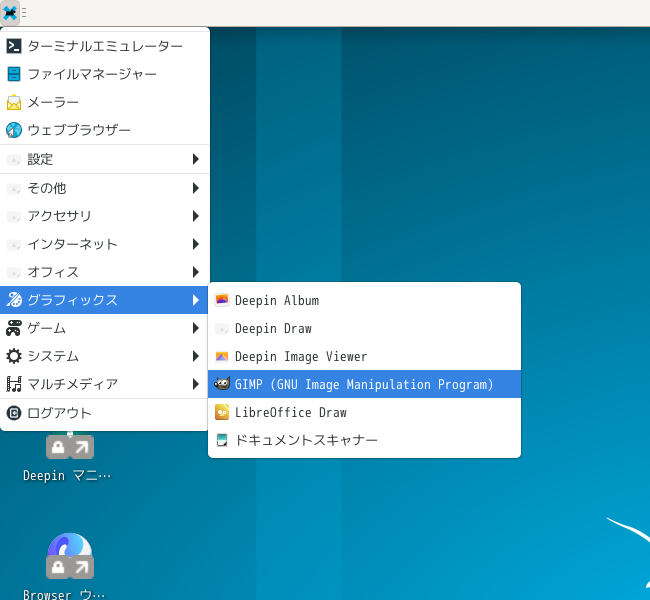Select the グラフィックス category
Screen dimensions: 650x600
(104, 300)
